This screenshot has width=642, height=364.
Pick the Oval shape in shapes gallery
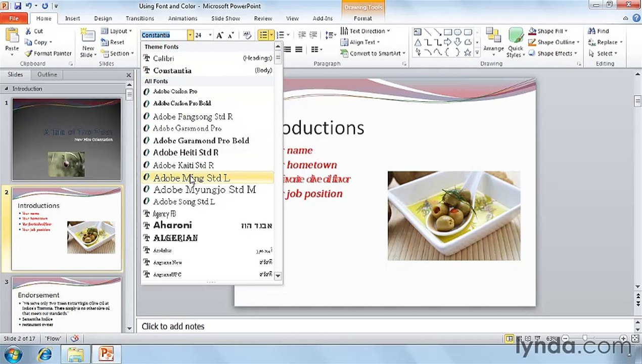click(458, 32)
